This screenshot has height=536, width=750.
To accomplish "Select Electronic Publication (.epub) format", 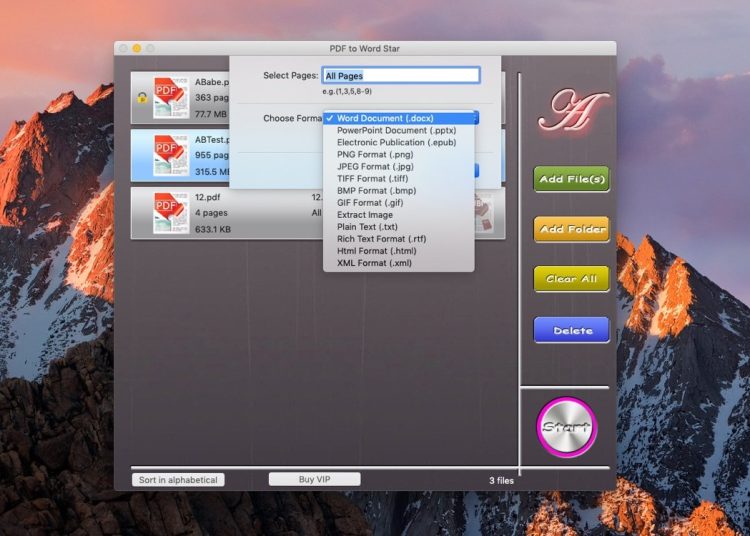I will point(395,143).
